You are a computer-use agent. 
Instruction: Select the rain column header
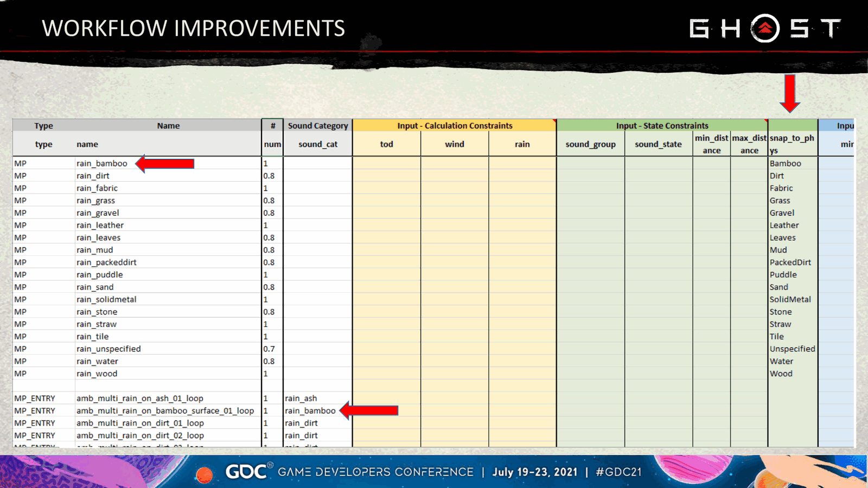tap(522, 144)
